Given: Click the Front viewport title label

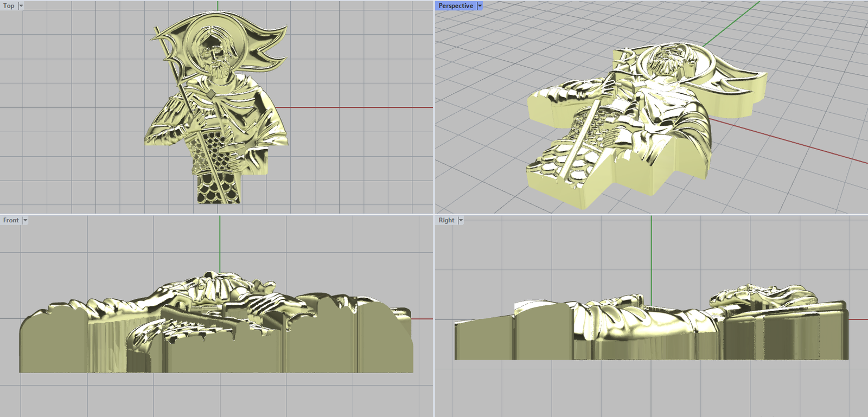Looking at the screenshot, I should click(10, 220).
